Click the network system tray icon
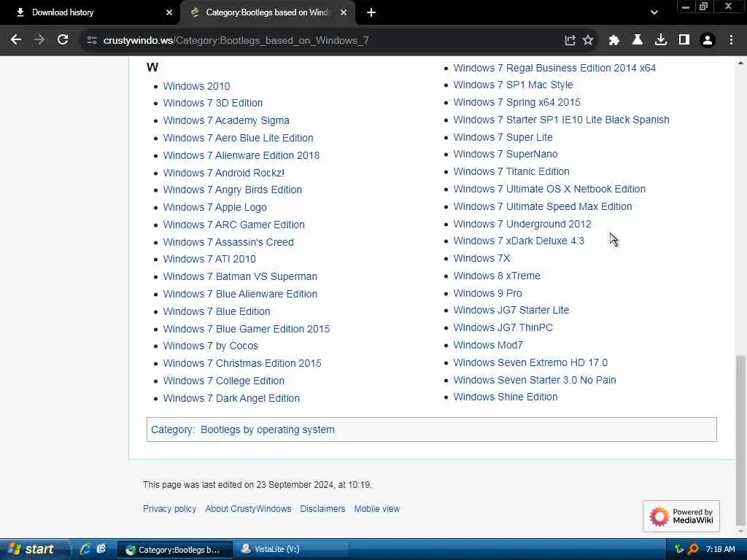 coord(679,549)
